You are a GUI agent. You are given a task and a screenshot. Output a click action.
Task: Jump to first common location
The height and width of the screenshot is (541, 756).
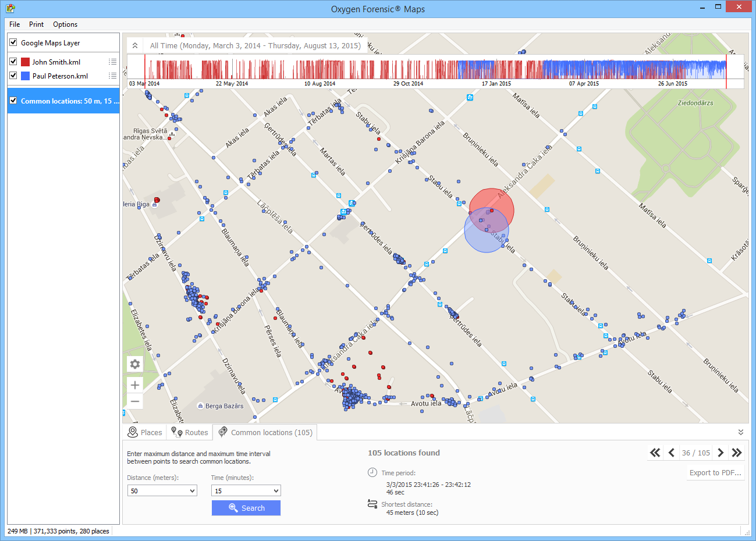pyautogui.click(x=655, y=453)
